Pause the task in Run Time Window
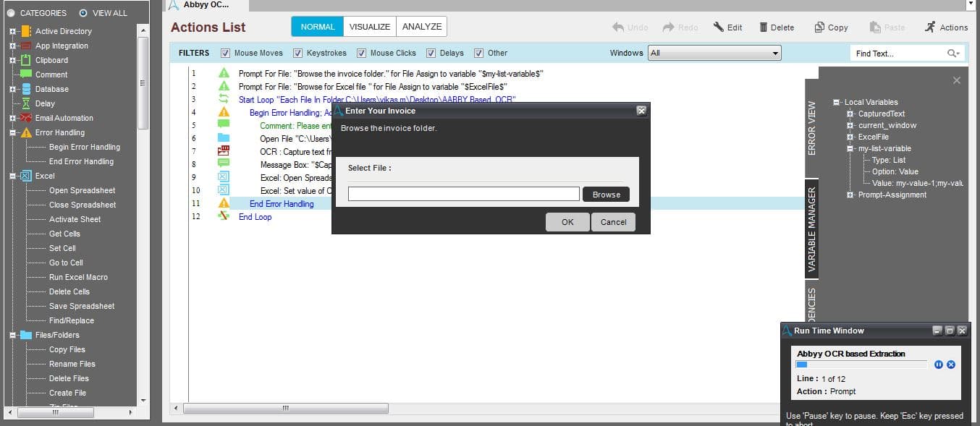Viewport: 980px width, 426px height. point(938,365)
